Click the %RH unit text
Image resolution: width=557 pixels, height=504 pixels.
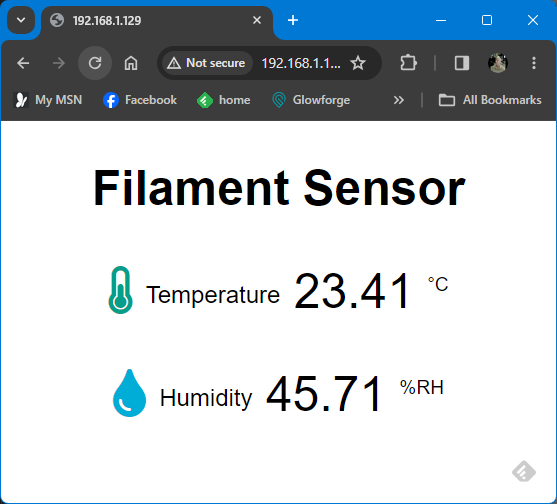[x=422, y=387]
